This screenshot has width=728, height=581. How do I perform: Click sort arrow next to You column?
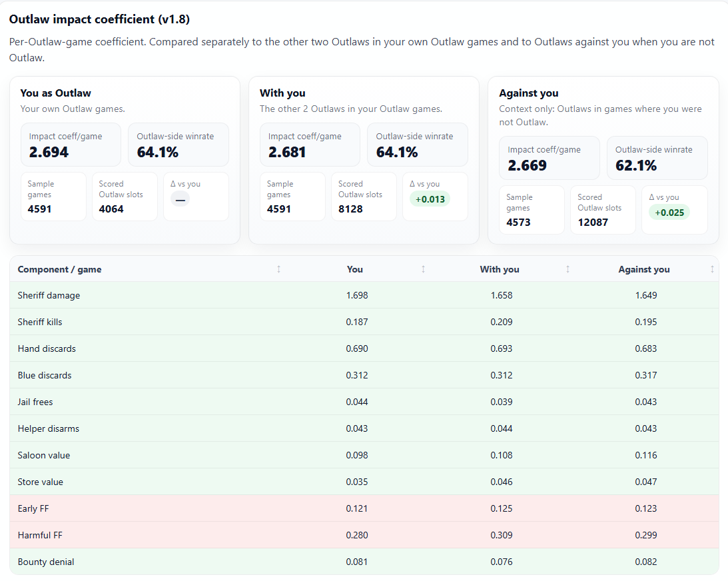point(423,269)
